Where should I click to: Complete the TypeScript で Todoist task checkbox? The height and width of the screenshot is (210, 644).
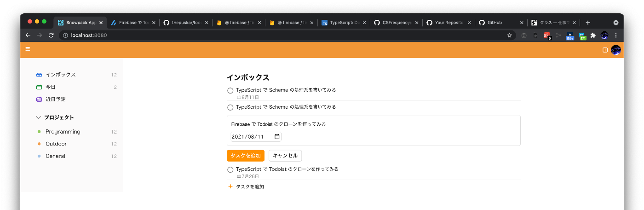(230, 169)
